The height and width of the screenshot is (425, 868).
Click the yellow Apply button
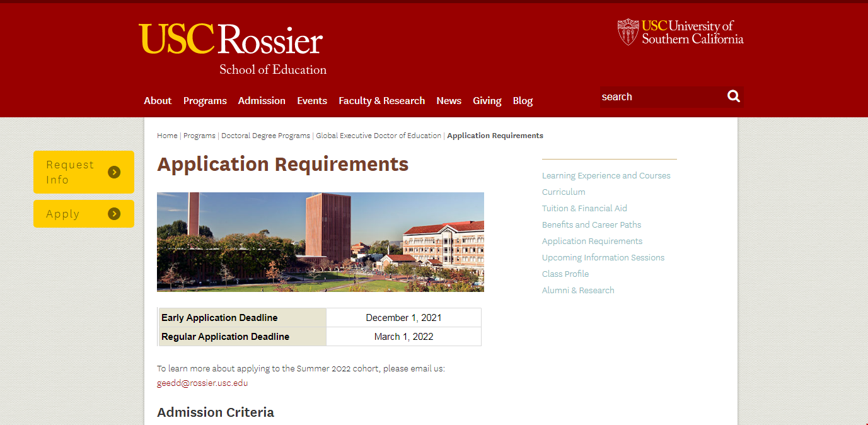[x=84, y=214]
